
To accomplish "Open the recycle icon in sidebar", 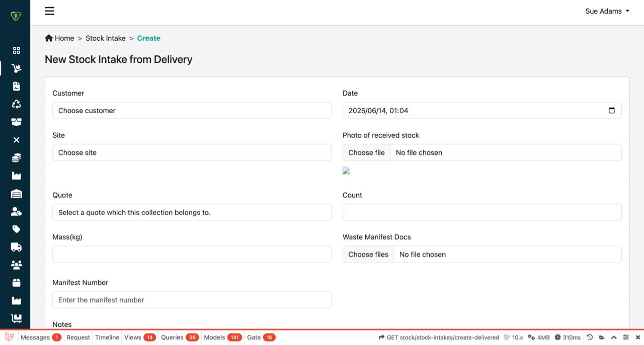I will pyautogui.click(x=17, y=104).
